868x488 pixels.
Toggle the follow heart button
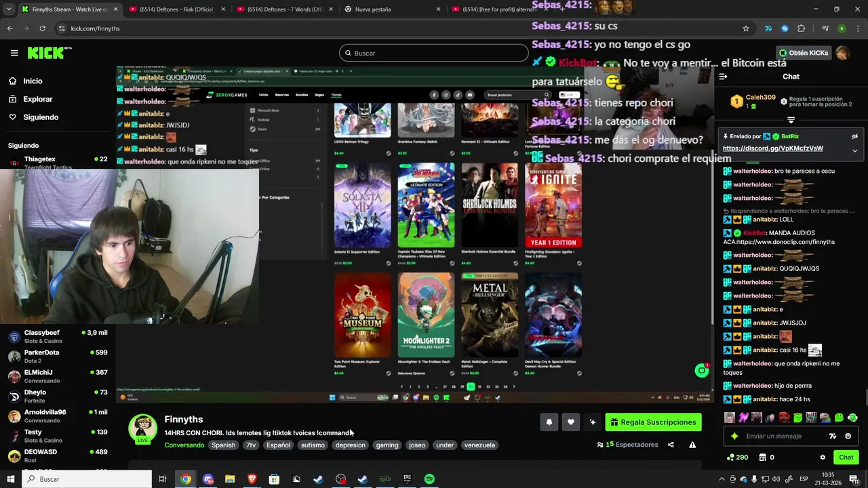571,422
